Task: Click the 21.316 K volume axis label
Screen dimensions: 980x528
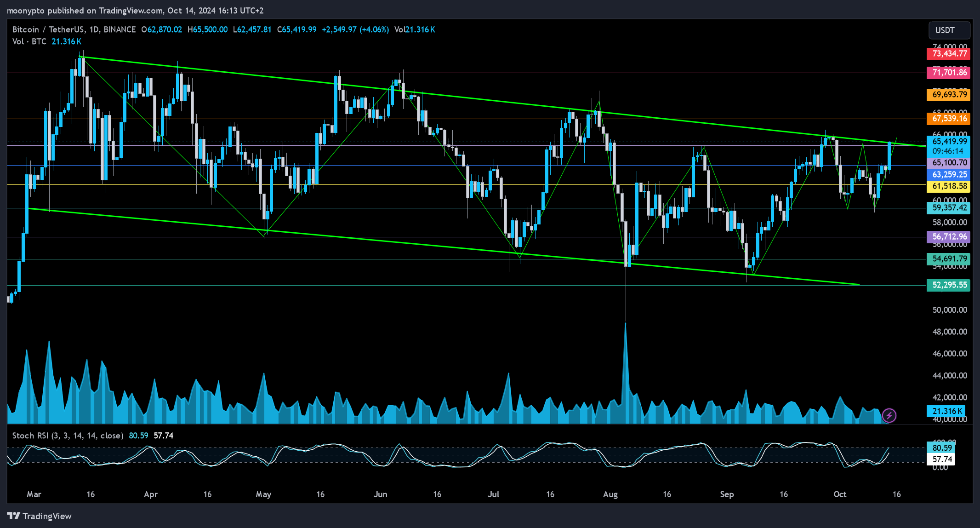Action: tap(946, 411)
